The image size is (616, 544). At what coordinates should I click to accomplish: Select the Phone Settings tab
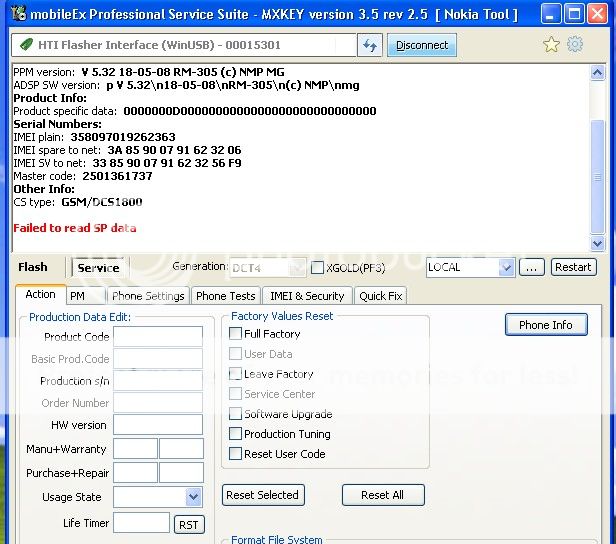point(148,296)
